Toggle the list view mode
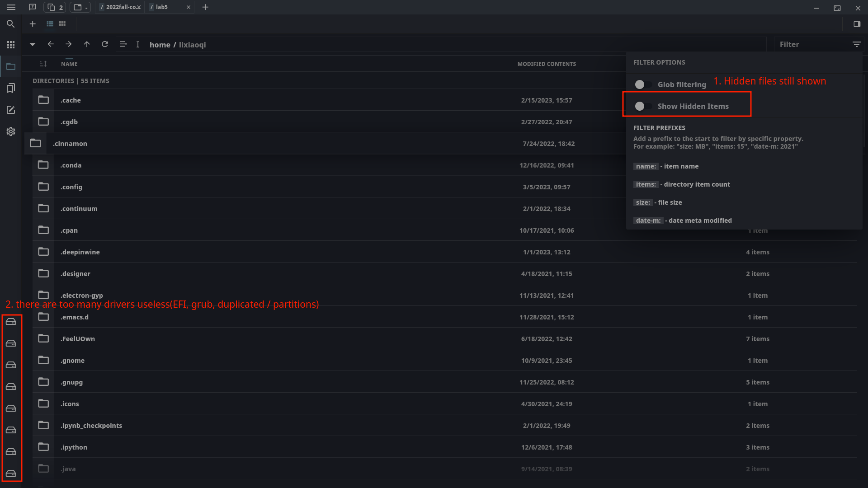 [49, 23]
